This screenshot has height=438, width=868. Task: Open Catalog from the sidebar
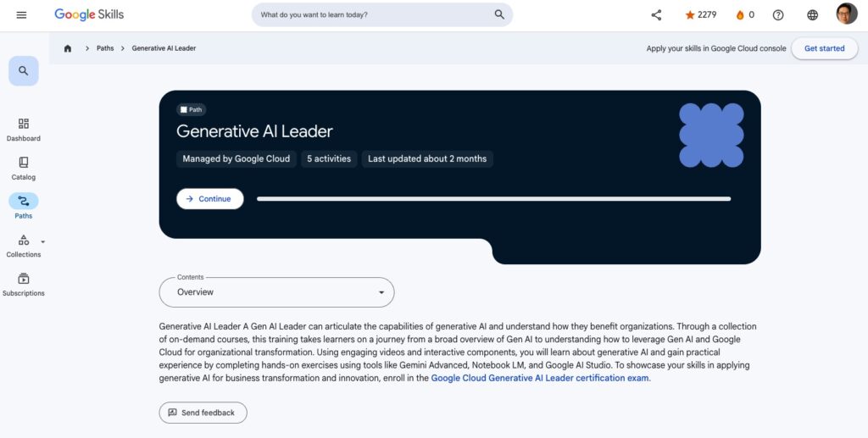pyautogui.click(x=24, y=168)
